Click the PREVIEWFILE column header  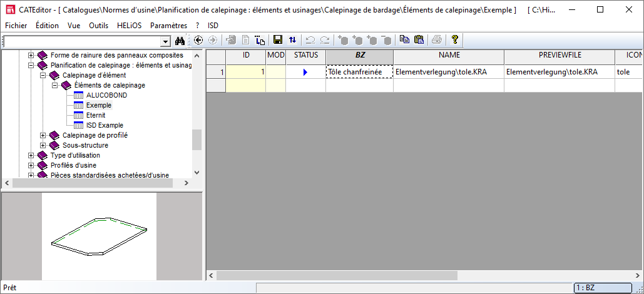click(x=560, y=56)
